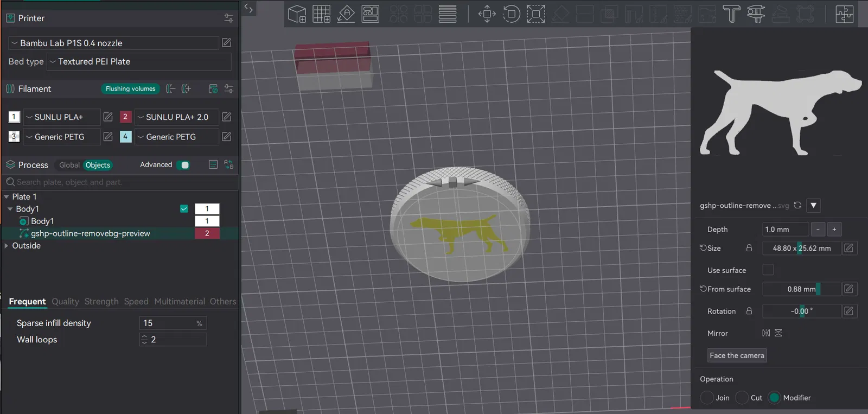Add a filament using plus spool icon
This screenshot has height=414, width=868.
tap(186, 88)
